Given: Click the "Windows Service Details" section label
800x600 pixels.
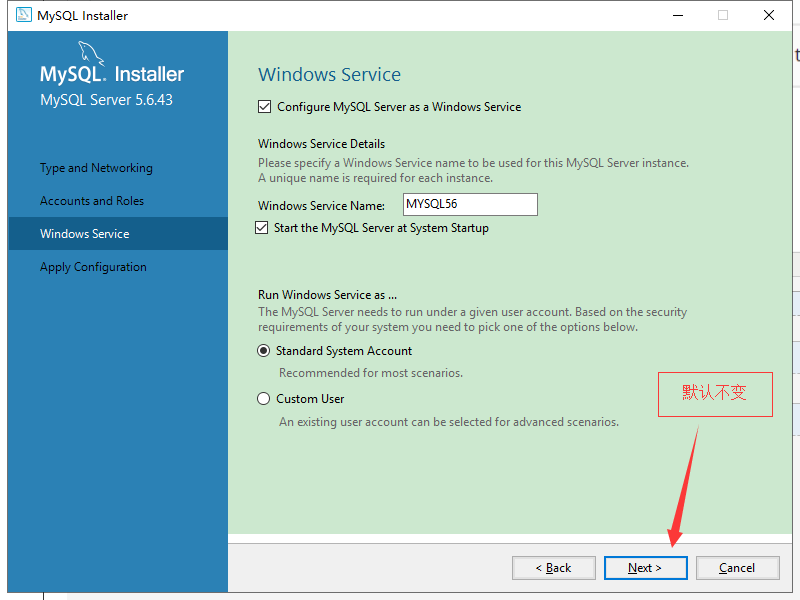Looking at the screenshot, I should pyautogui.click(x=321, y=144).
